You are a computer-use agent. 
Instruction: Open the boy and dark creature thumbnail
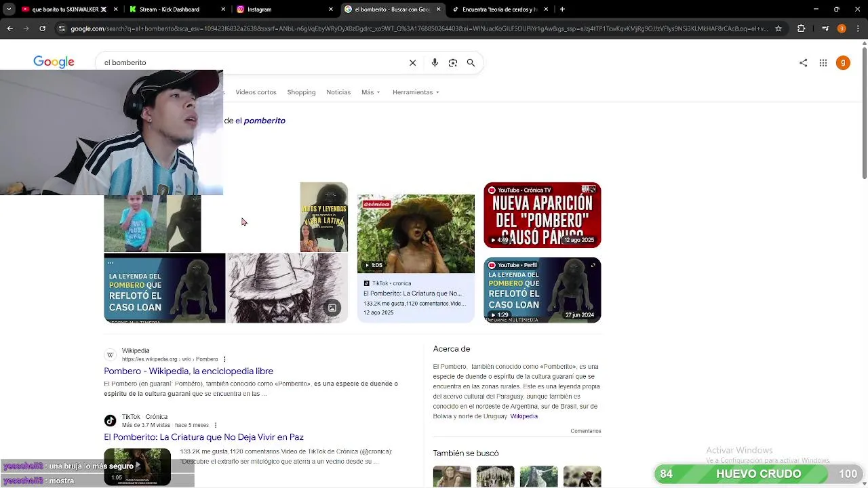pyautogui.click(x=153, y=224)
